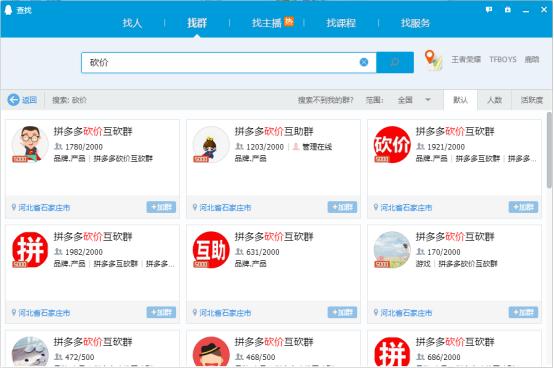Click the 全国 range value

coord(405,100)
